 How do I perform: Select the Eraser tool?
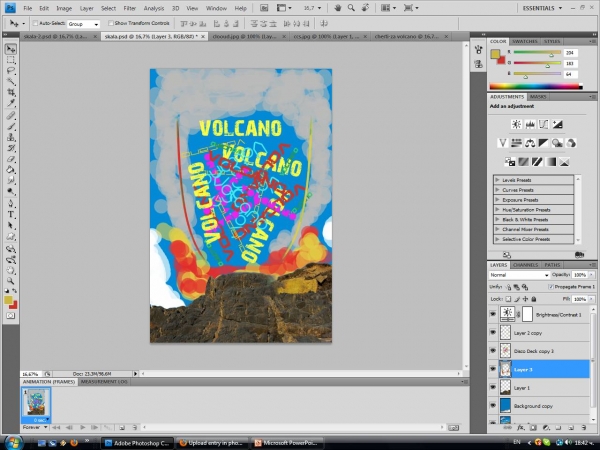11,159
